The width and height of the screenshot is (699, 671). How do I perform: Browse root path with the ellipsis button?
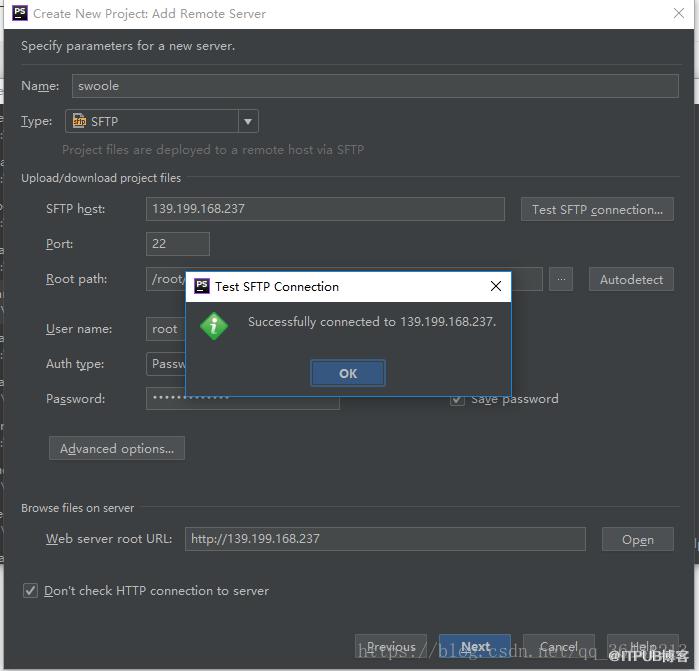pos(561,279)
